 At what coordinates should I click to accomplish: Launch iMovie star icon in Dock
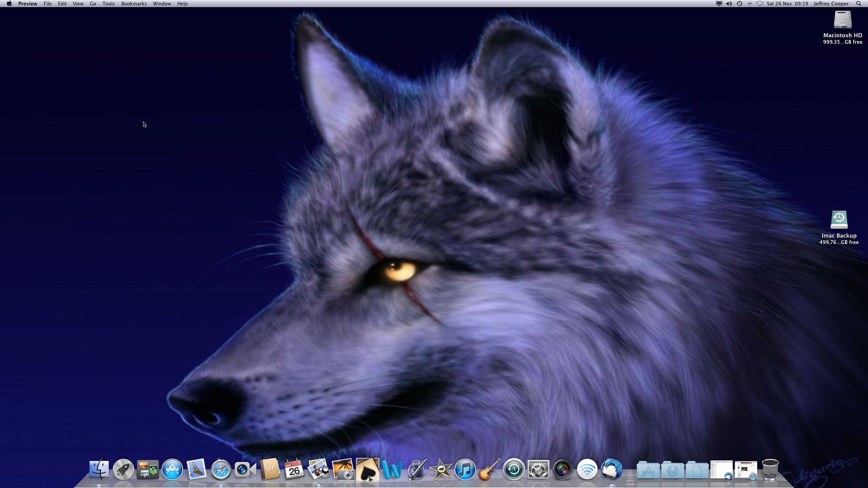click(x=441, y=469)
